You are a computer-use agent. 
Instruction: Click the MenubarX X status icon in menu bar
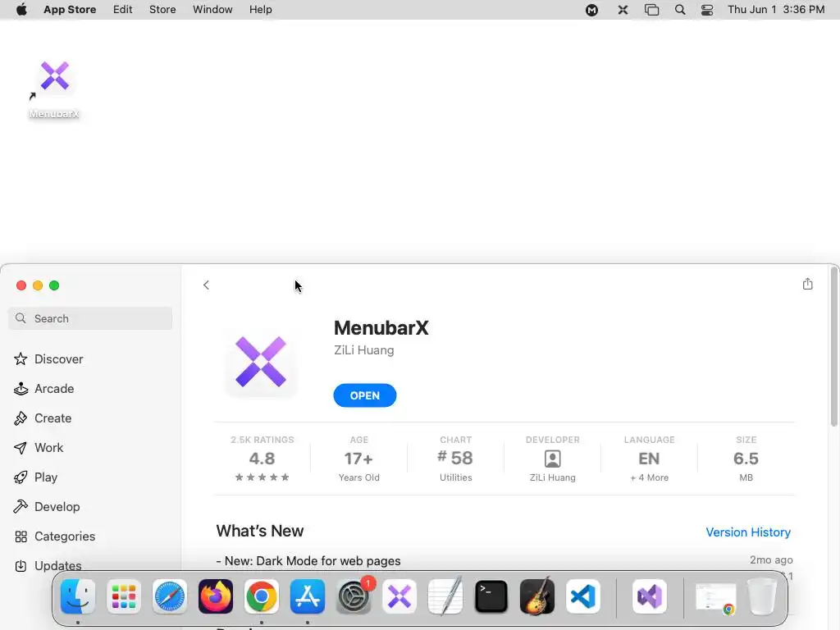(x=623, y=10)
